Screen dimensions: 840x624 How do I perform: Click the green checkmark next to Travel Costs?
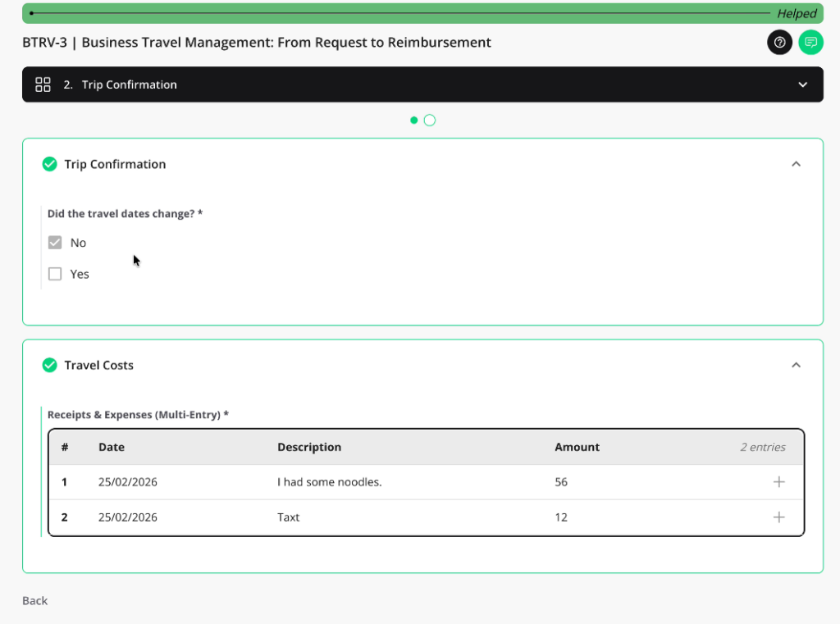pyautogui.click(x=49, y=365)
